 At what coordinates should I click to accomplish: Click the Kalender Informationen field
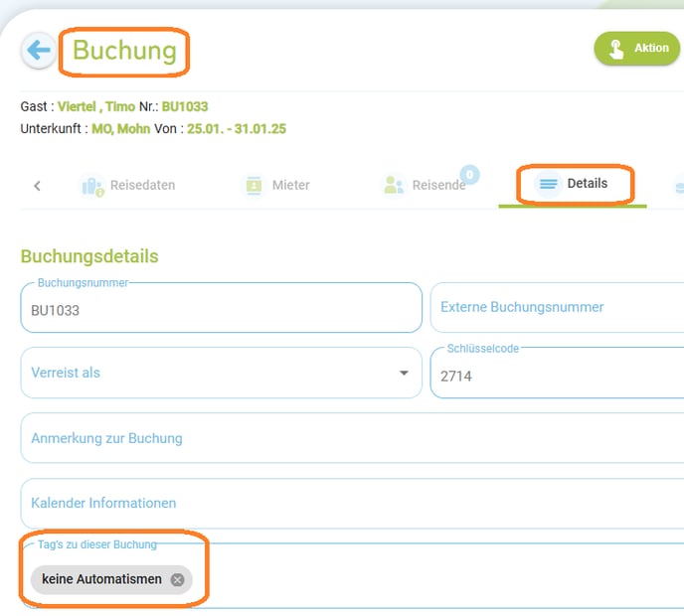click(x=352, y=503)
